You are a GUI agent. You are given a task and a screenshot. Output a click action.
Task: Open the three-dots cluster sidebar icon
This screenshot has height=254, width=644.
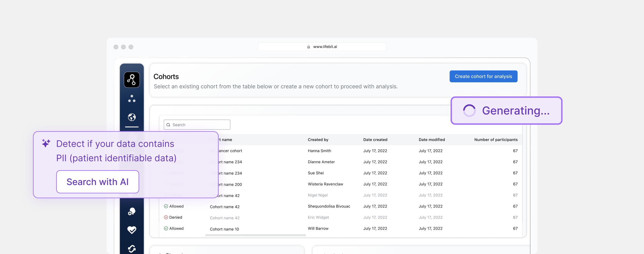(132, 99)
